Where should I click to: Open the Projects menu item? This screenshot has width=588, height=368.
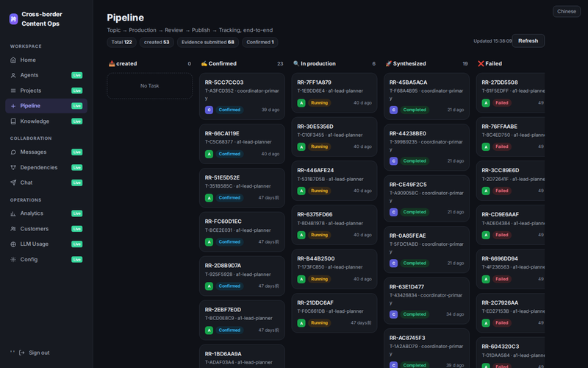46,91
